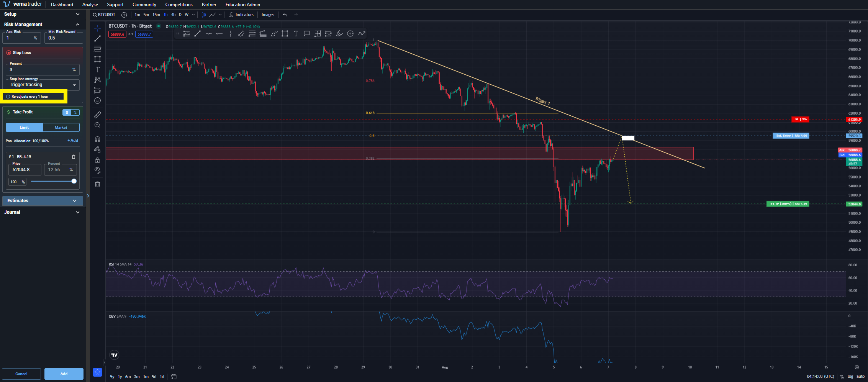868x382 pixels.
Task: Toggle stay-in-drawing-mode pencil lock
Action: click(x=97, y=149)
